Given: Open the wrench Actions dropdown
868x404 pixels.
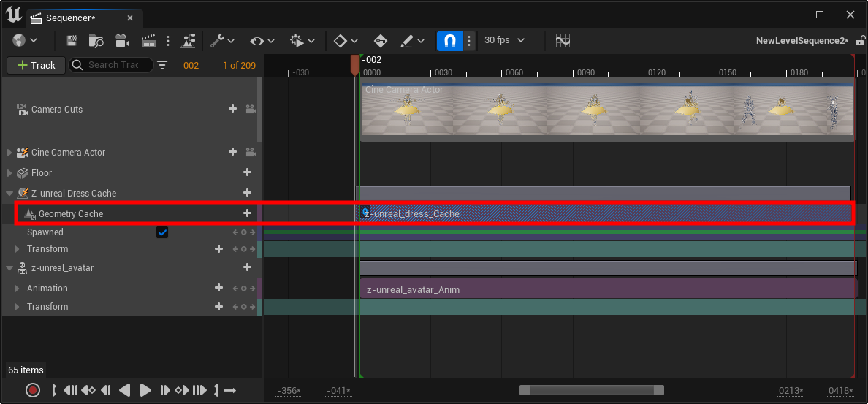Looking at the screenshot, I should [223, 40].
